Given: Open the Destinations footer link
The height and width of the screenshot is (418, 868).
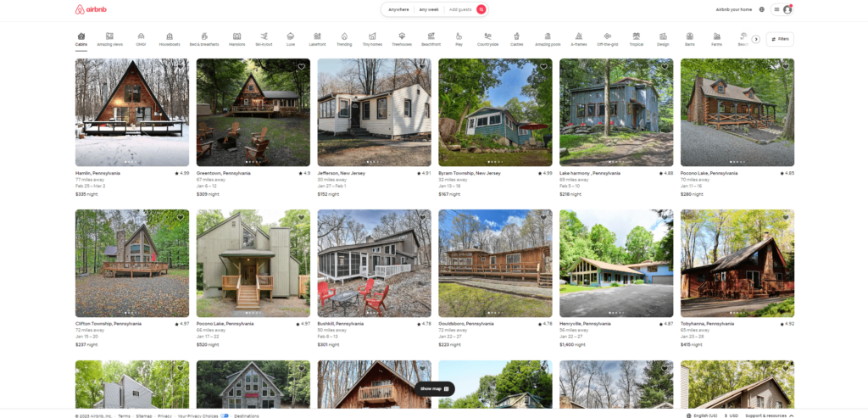Looking at the screenshot, I should tap(247, 415).
